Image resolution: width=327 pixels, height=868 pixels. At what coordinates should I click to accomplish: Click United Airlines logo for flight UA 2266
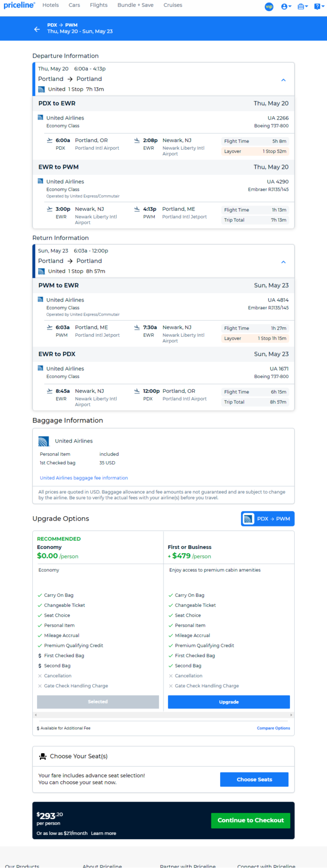coord(41,118)
